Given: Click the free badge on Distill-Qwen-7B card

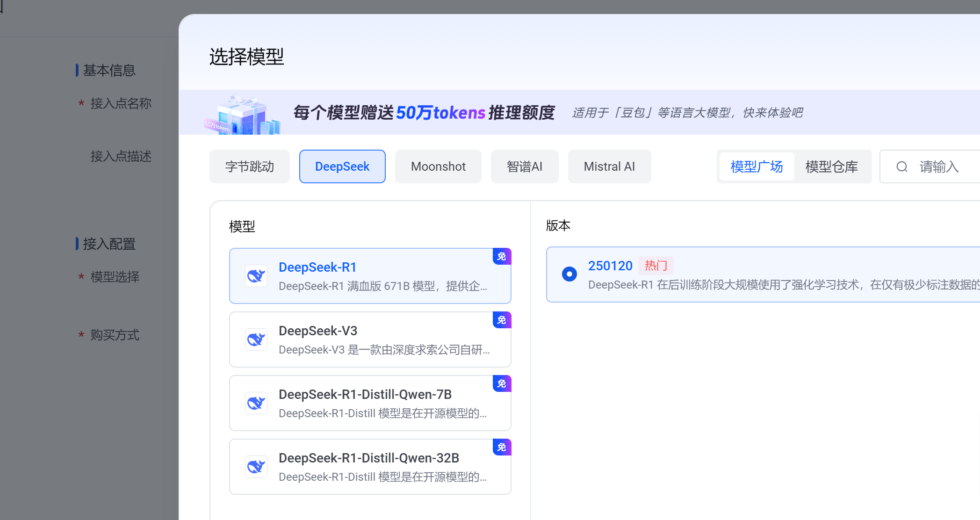Looking at the screenshot, I should point(502,383).
